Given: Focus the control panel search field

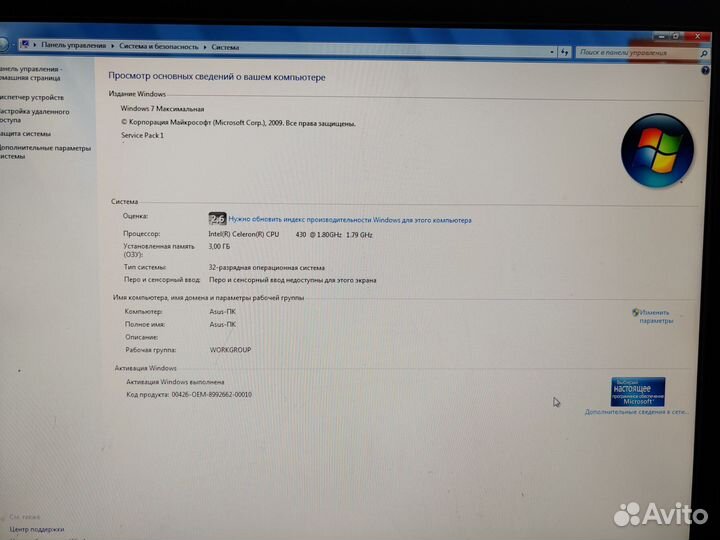Looking at the screenshot, I should (x=638, y=53).
